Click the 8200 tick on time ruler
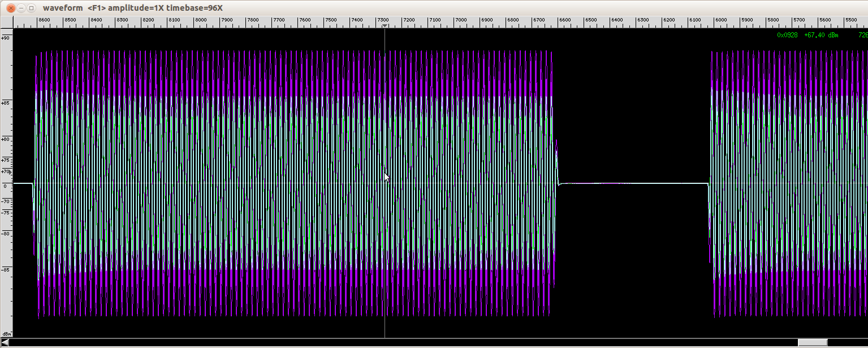Screen dimensions: 868x348 tap(148, 20)
